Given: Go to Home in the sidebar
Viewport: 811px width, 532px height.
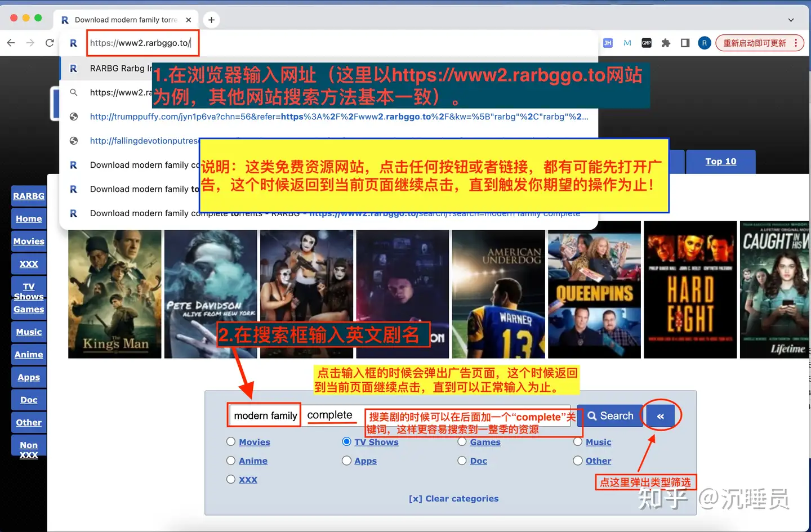Looking at the screenshot, I should (29, 218).
